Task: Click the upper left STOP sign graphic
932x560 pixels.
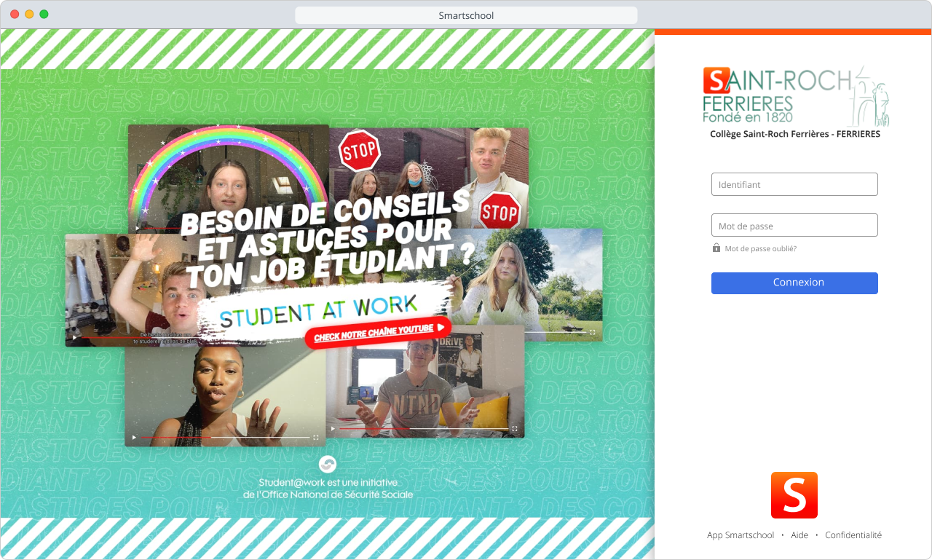Action: 360,151
